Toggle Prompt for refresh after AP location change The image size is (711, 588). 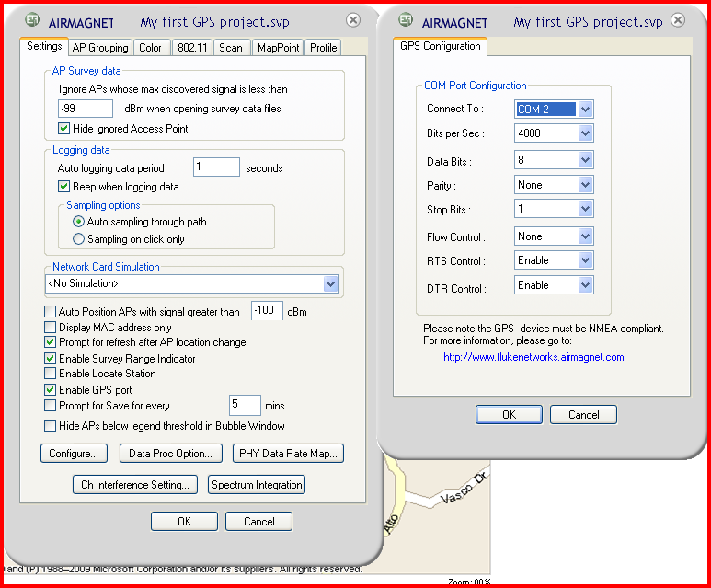click(50, 341)
